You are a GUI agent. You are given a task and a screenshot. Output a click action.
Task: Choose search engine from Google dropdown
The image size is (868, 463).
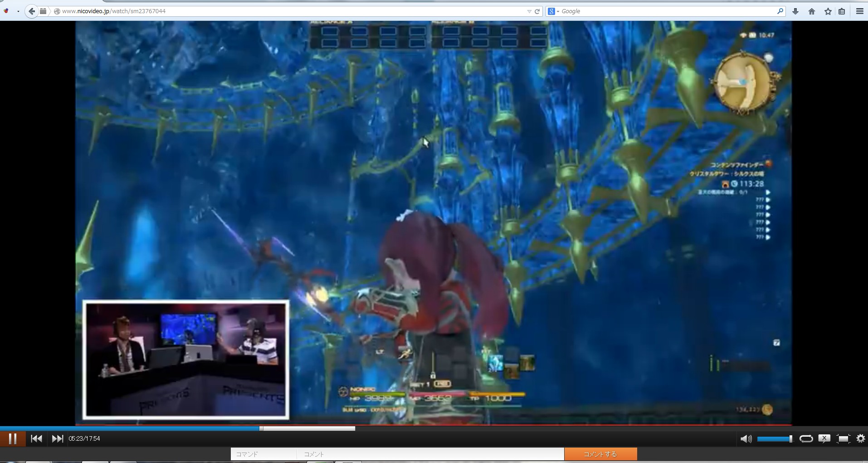[x=553, y=11]
